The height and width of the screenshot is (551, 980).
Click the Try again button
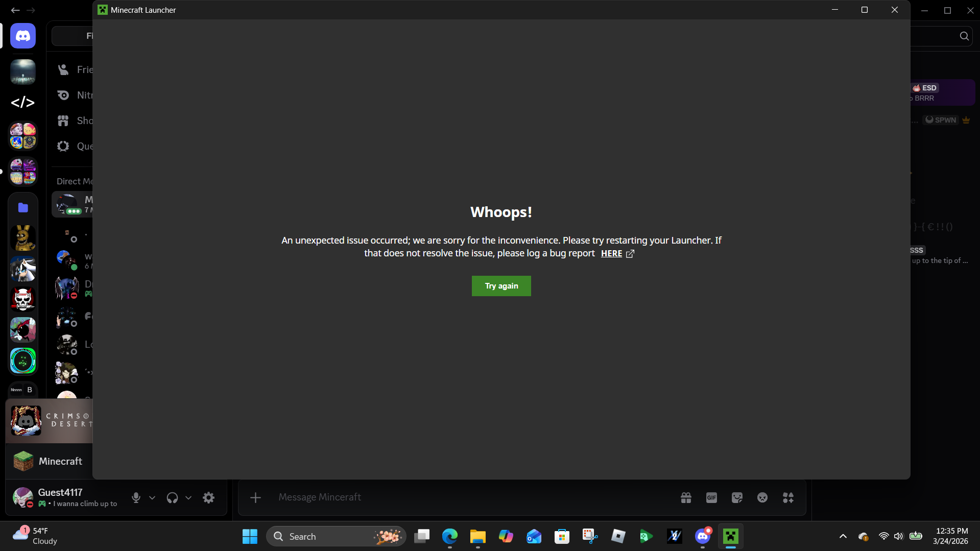[501, 286]
